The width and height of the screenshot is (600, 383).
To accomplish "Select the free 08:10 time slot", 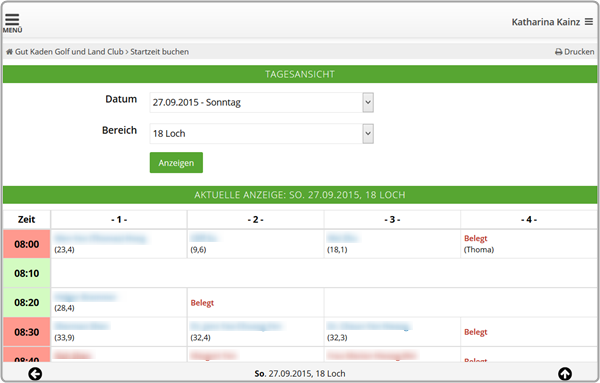I will 26,273.
